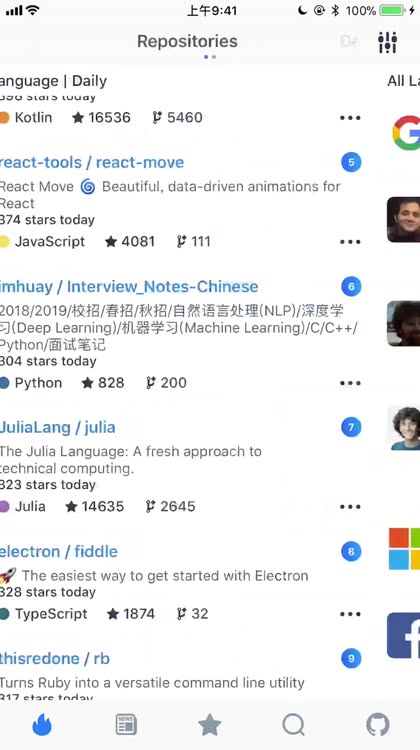The width and height of the screenshot is (420, 750).
Task: Open imhuay / Interview_Notes-Chinese repository
Action: (129, 287)
